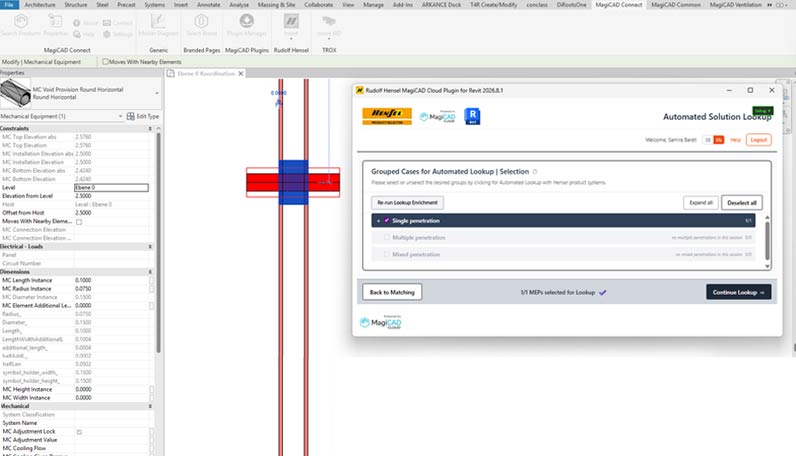Click the Rudolf Hensel Insert icon

(291, 21)
